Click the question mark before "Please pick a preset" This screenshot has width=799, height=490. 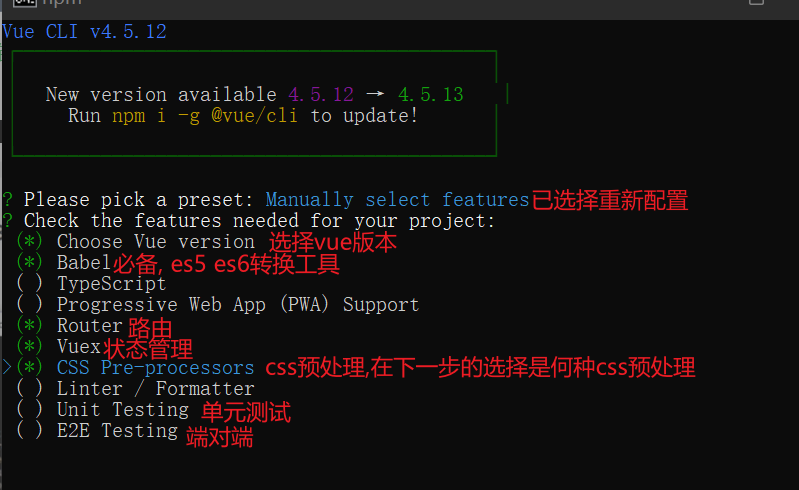[x=8, y=200]
